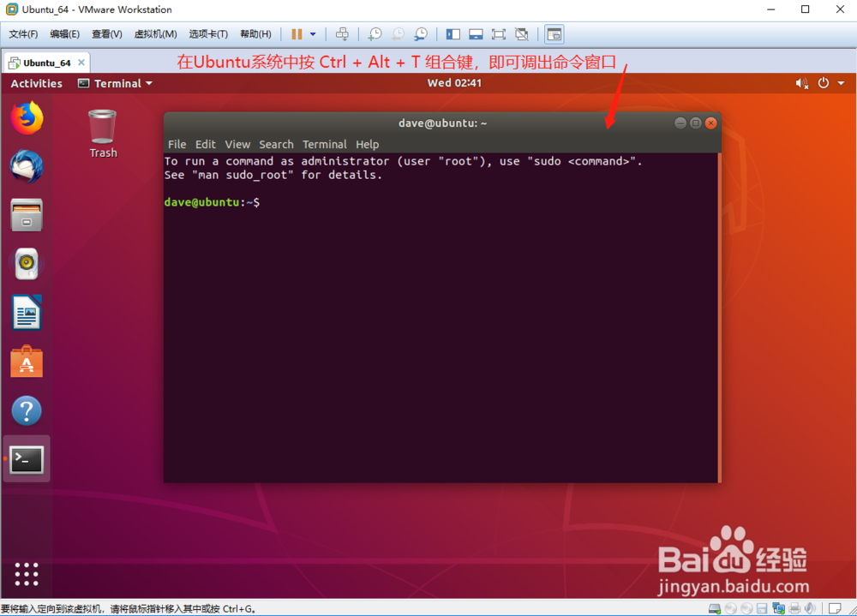The image size is (857, 616).
Task: Show Applications grid at dock bottom
Action: click(27, 574)
